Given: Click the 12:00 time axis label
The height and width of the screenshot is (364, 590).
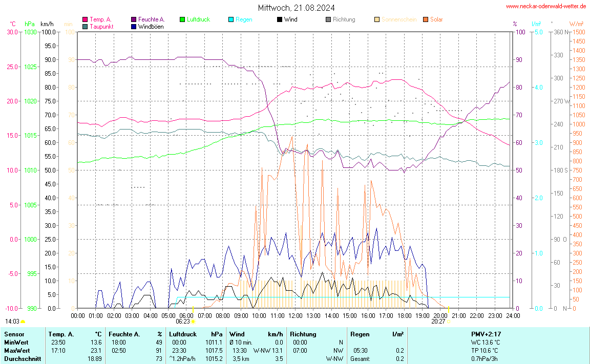Looking at the screenshot, I should [295, 315].
